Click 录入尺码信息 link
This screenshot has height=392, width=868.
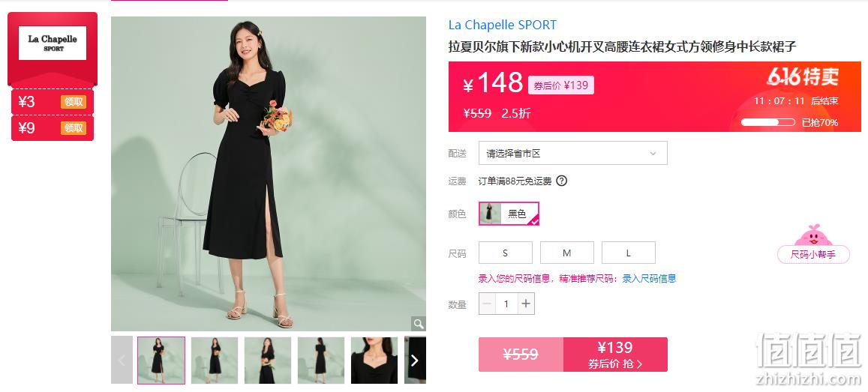pyautogui.click(x=650, y=278)
